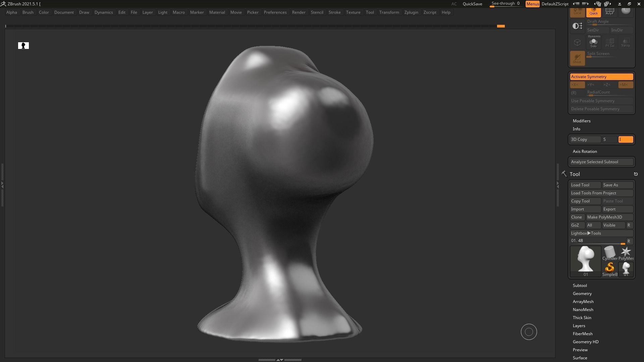Expand the Layers sub-palette
The image size is (644, 362).
(x=579, y=326)
